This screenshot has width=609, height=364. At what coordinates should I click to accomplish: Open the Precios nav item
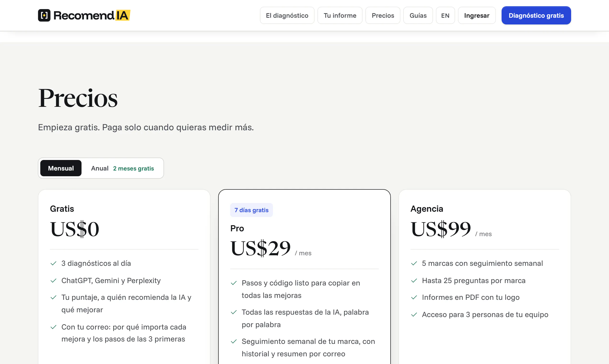click(x=383, y=16)
